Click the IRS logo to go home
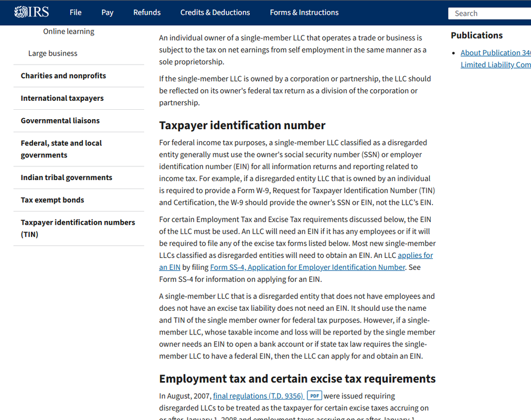Viewport: 531px width, 420px height. 31,12
